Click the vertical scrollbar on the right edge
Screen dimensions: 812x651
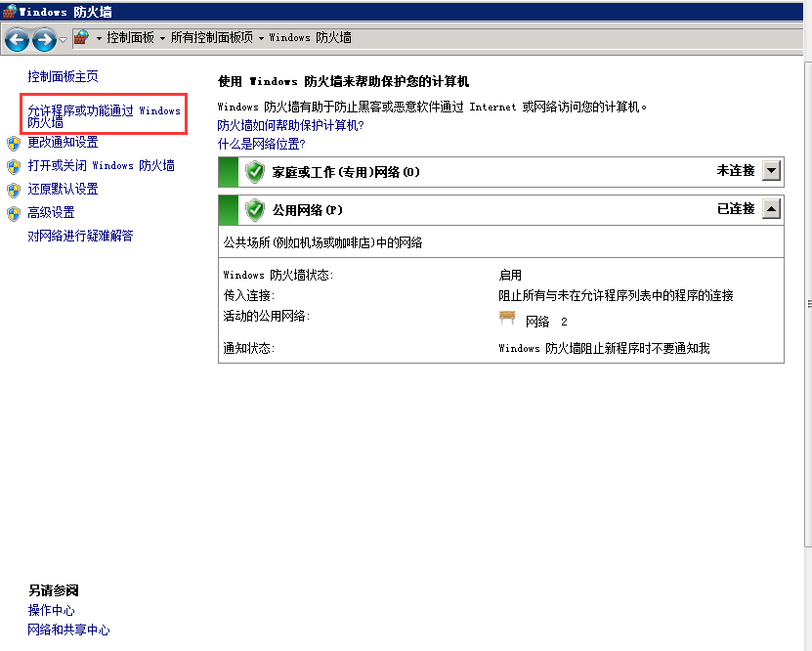point(807,305)
